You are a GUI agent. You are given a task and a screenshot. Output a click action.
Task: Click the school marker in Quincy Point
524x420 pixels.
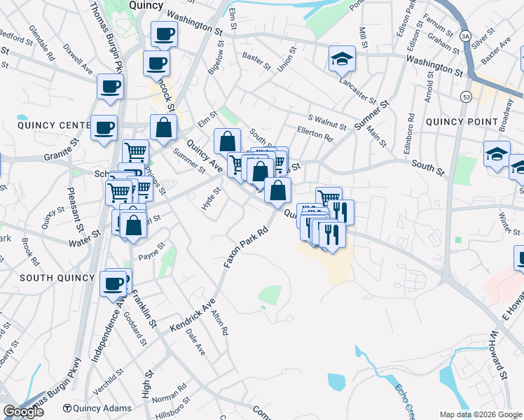[497, 155]
